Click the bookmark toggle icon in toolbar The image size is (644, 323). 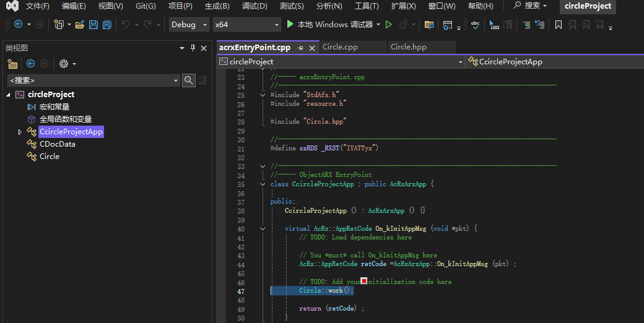point(558,25)
